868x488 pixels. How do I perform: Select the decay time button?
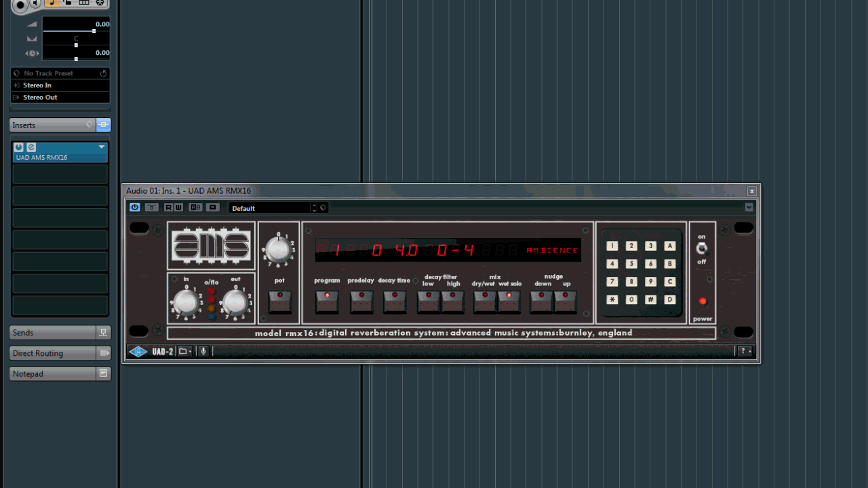coord(395,302)
